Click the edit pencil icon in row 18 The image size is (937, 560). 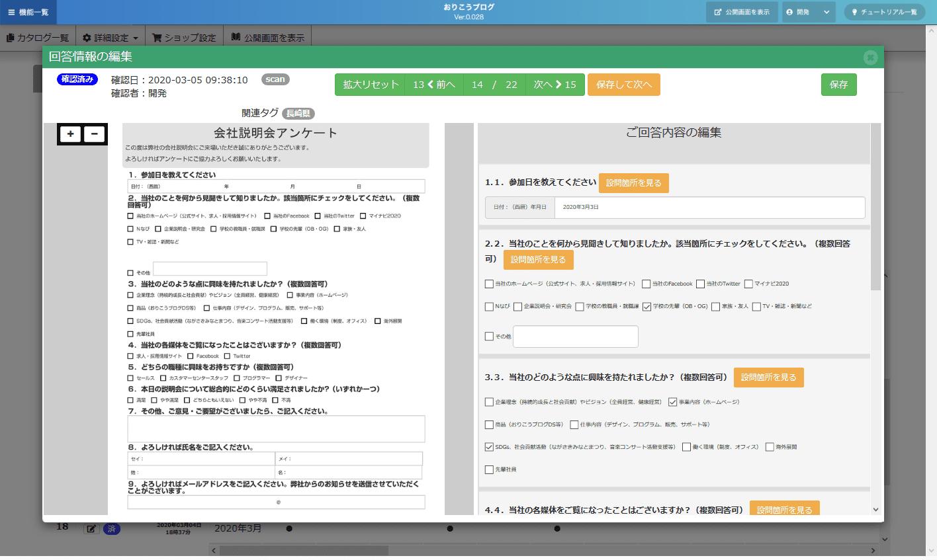pos(91,529)
